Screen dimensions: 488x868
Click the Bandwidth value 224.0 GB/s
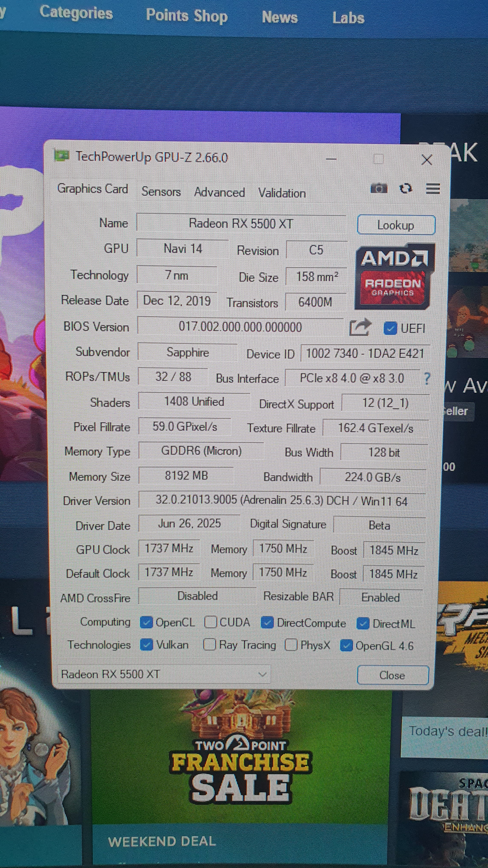click(373, 477)
